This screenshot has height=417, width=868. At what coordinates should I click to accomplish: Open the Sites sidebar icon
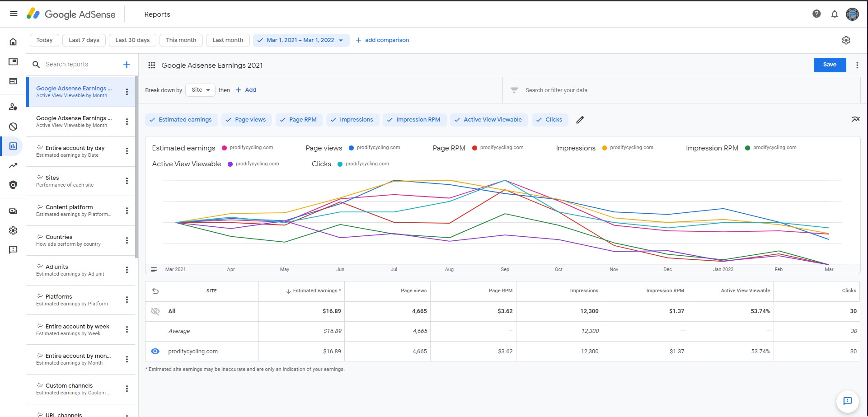(13, 81)
